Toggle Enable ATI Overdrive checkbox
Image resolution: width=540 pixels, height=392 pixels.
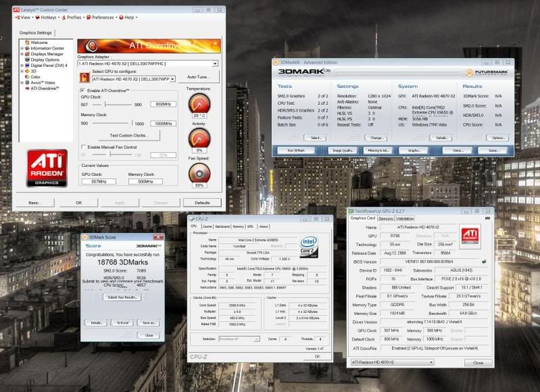[x=82, y=91]
